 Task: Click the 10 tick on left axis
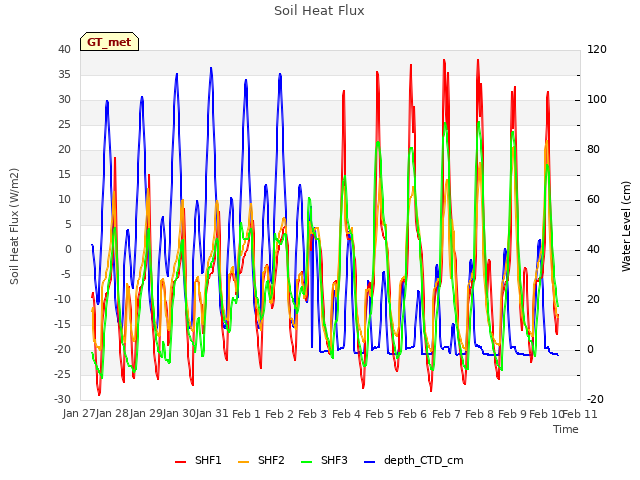[64, 200]
